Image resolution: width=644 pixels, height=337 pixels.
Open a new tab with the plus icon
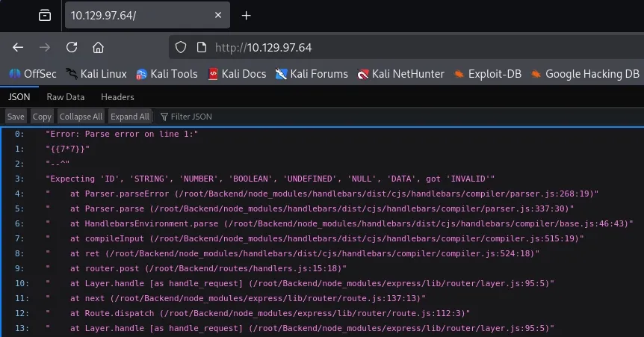point(246,16)
